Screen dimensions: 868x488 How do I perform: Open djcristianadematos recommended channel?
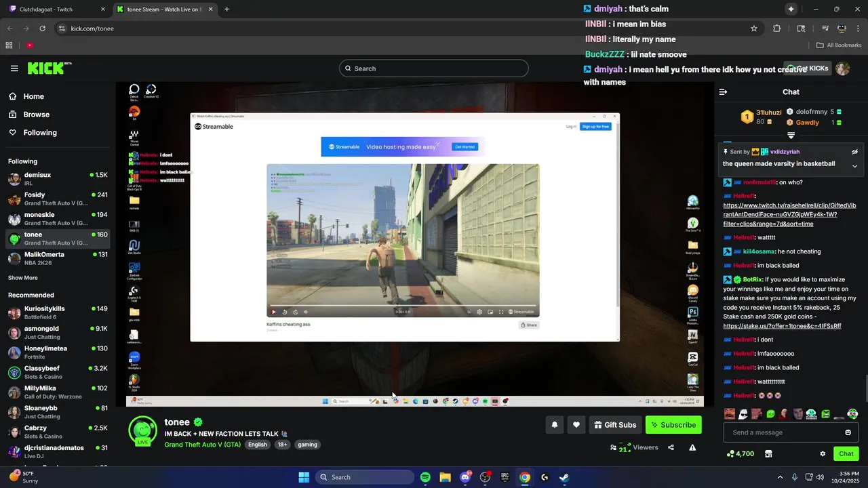point(58,452)
